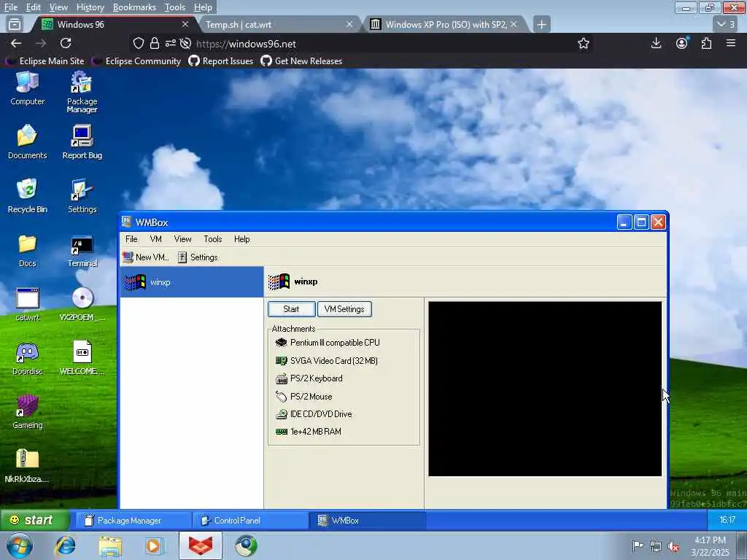Image resolution: width=747 pixels, height=560 pixels.
Task: Open the Settings desktop shortcut
Action: 82,195
